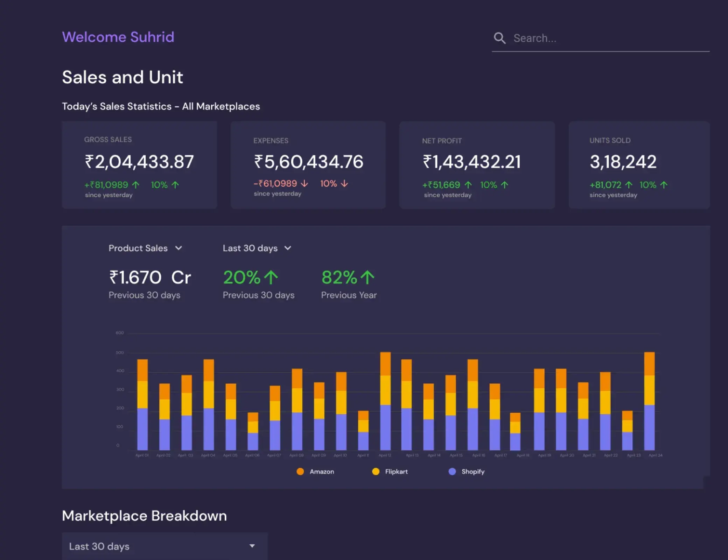Click the Marketplace Breakdown heading

[x=144, y=516]
